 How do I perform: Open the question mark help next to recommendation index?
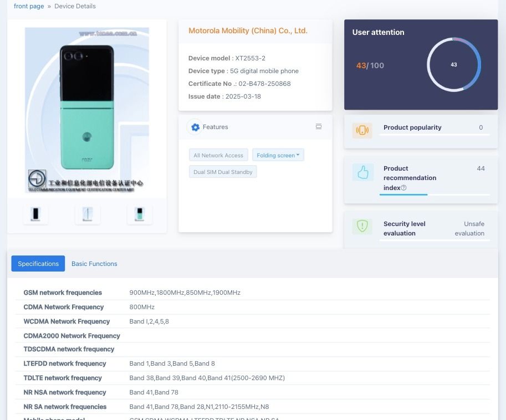pyautogui.click(x=403, y=188)
